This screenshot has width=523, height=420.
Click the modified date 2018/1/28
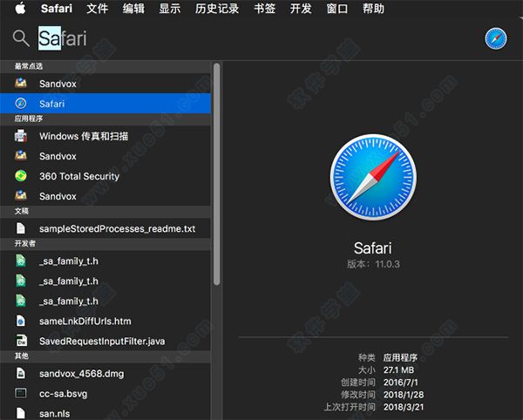(404, 395)
